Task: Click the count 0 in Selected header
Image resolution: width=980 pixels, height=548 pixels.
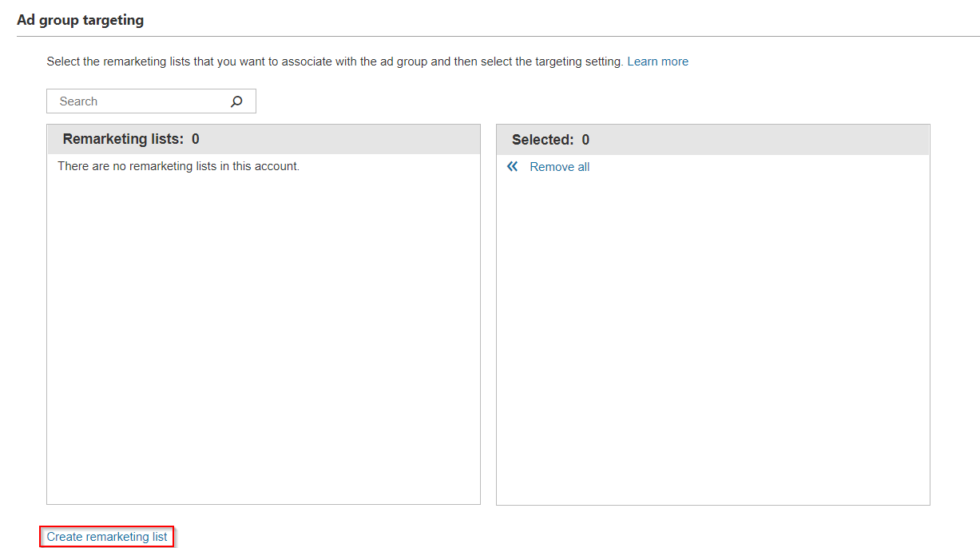Action: tap(585, 140)
